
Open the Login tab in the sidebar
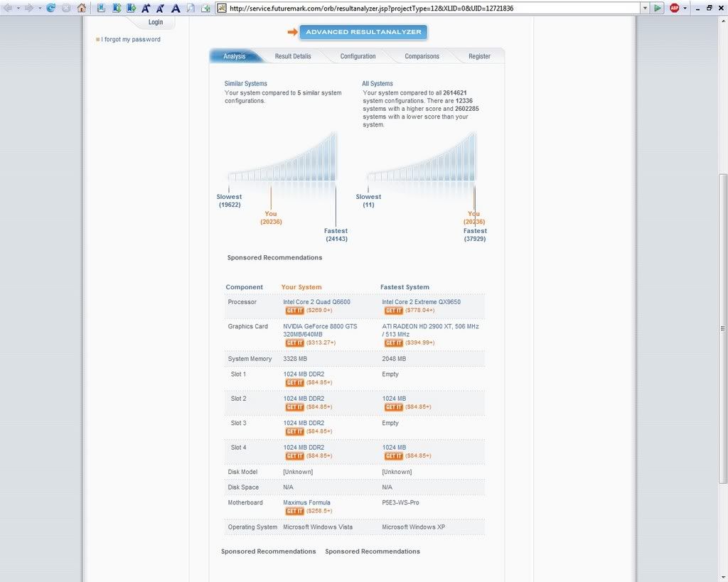[156, 22]
